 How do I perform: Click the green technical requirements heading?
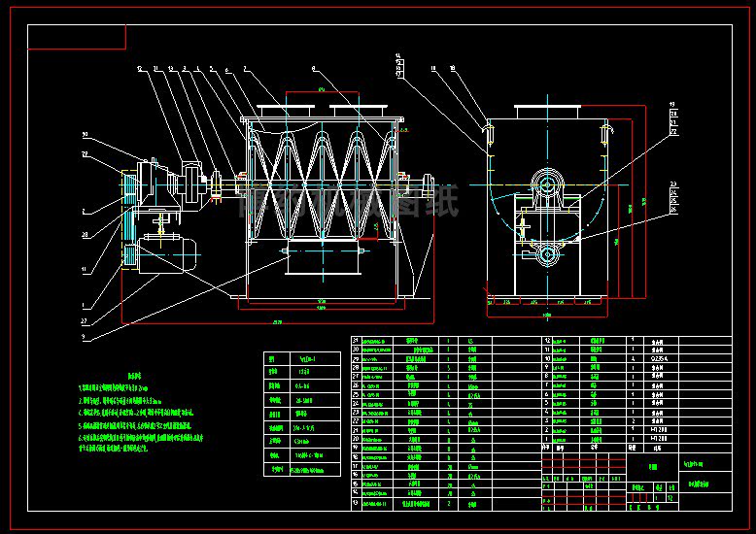134,377
